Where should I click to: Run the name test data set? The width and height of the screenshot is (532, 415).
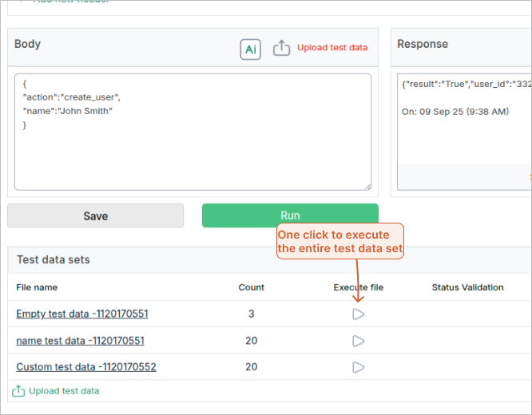pyautogui.click(x=358, y=341)
